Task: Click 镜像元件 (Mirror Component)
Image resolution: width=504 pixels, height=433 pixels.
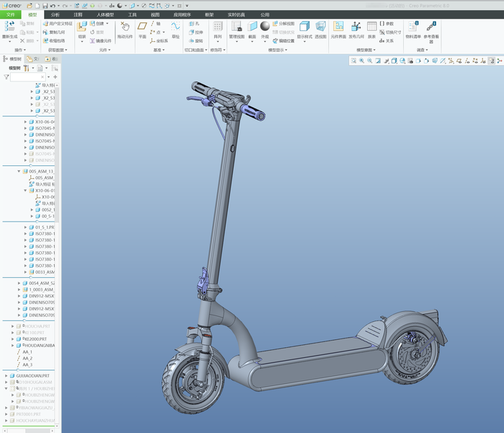Action: (100, 41)
